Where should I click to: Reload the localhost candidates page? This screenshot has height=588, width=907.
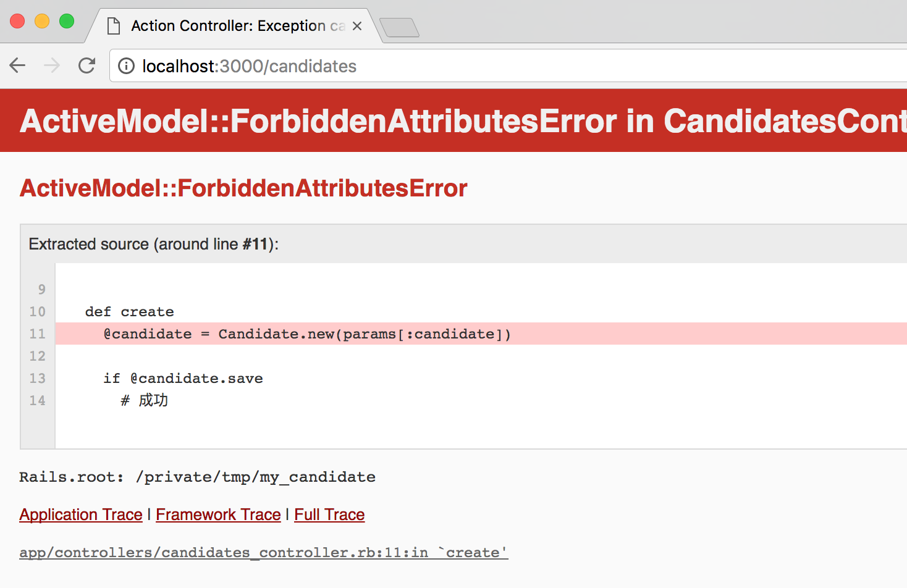click(x=87, y=65)
